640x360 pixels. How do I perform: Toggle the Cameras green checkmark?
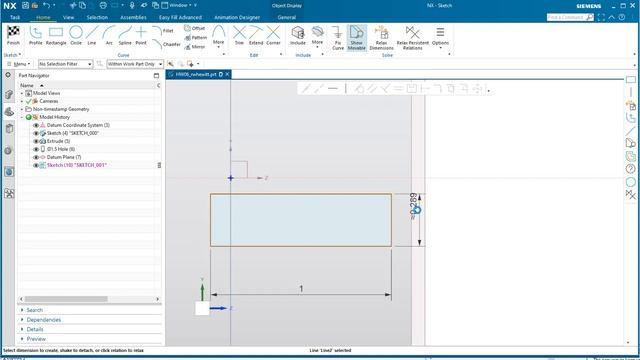(29, 101)
